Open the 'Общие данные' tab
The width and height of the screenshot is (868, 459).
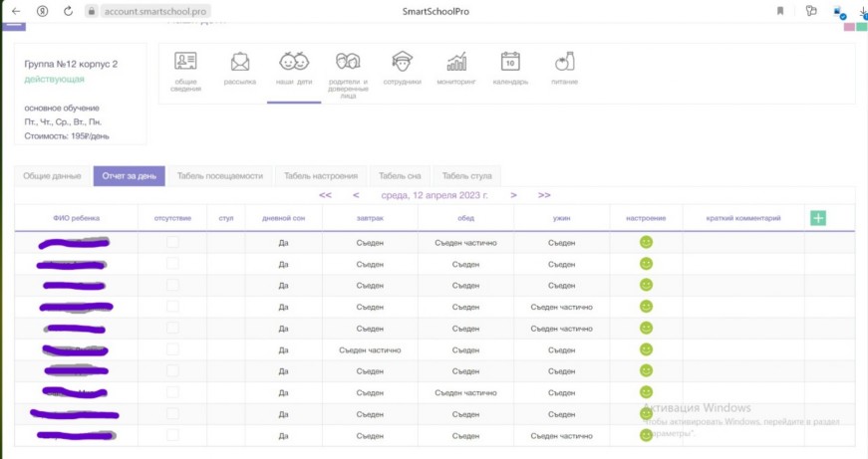click(52, 176)
